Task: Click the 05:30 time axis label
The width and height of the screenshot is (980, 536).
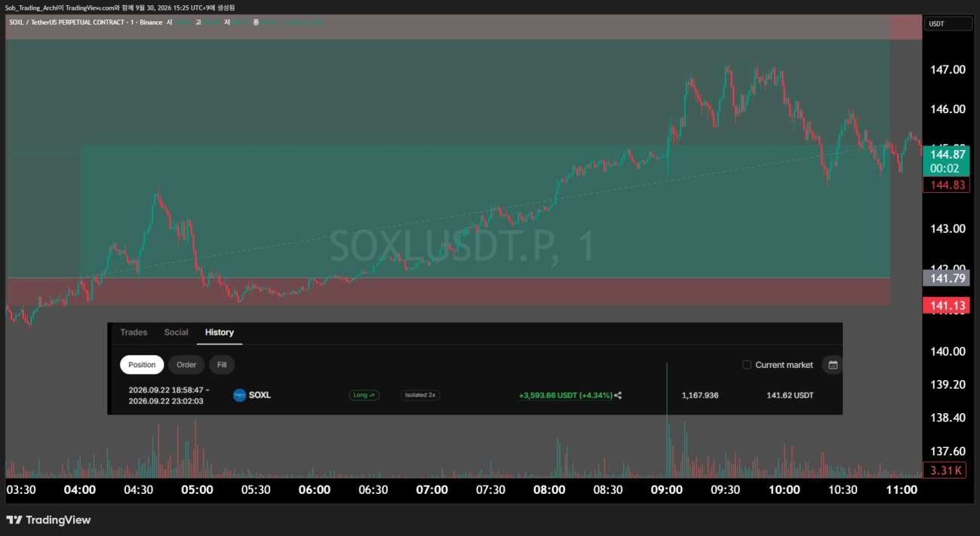Action: click(x=256, y=489)
